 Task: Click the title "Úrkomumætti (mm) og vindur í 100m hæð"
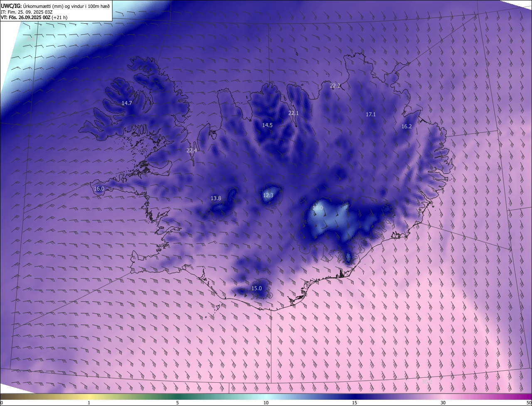pos(66,5)
